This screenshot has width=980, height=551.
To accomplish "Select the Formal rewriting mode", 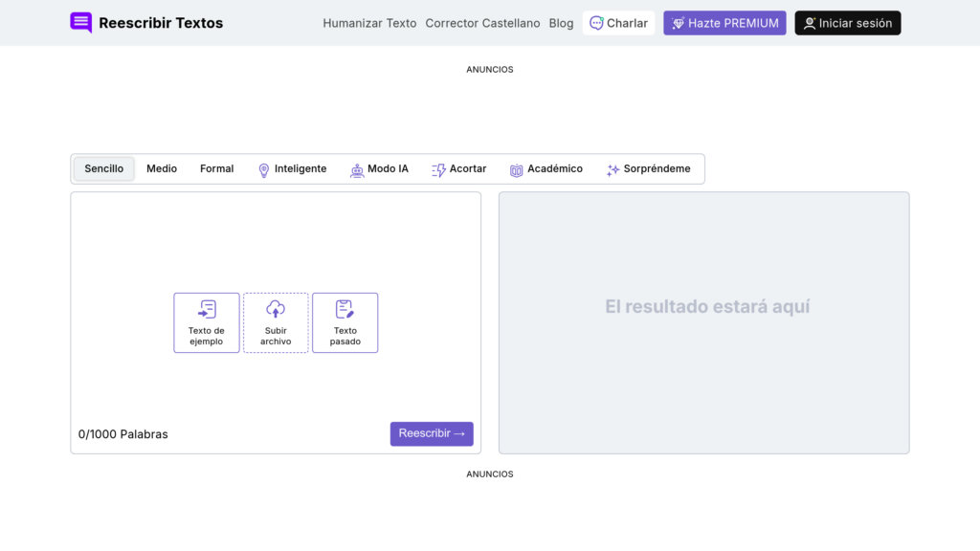I will 216,168.
